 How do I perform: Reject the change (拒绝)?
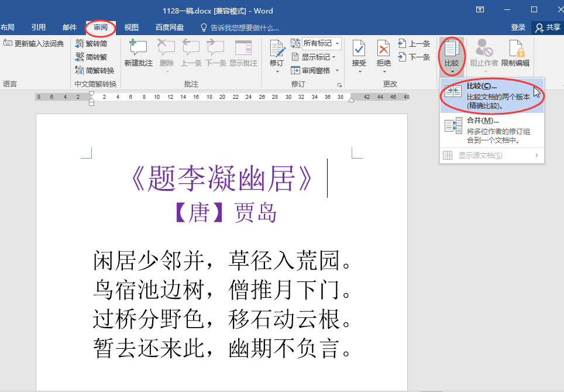pyautogui.click(x=383, y=53)
